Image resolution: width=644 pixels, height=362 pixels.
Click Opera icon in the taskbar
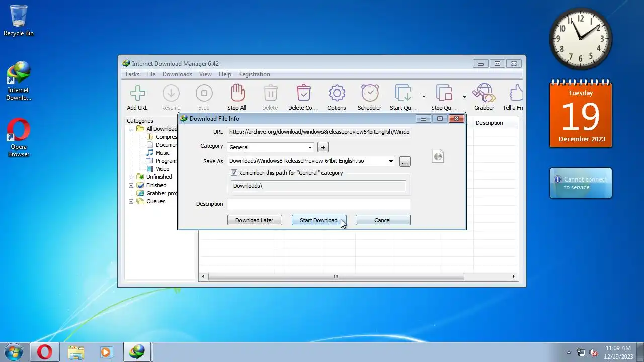pyautogui.click(x=45, y=352)
